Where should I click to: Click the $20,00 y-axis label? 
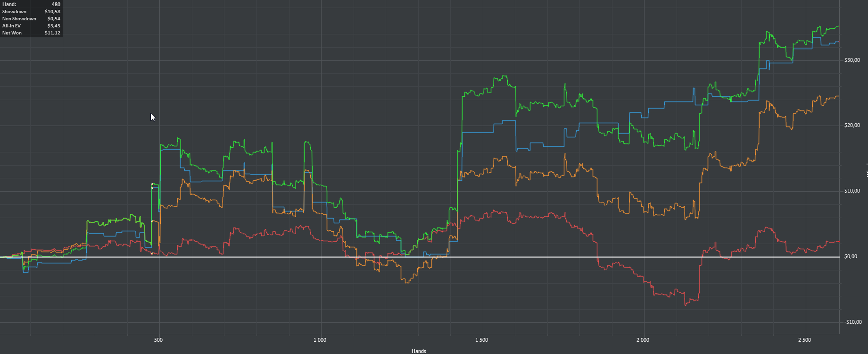[852, 126]
